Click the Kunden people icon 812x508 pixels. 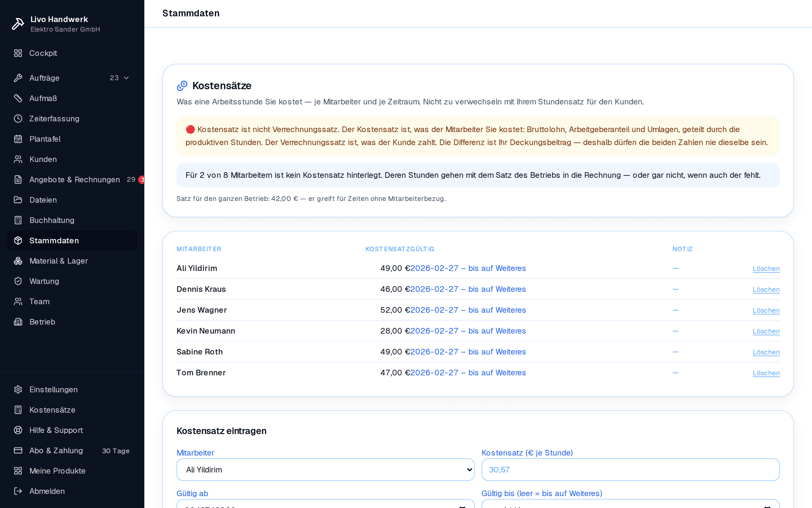(18, 159)
